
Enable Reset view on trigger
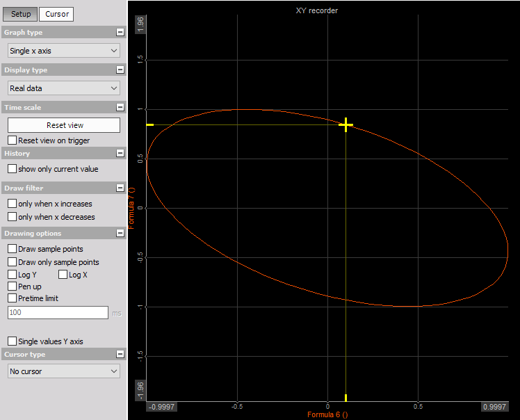click(13, 140)
